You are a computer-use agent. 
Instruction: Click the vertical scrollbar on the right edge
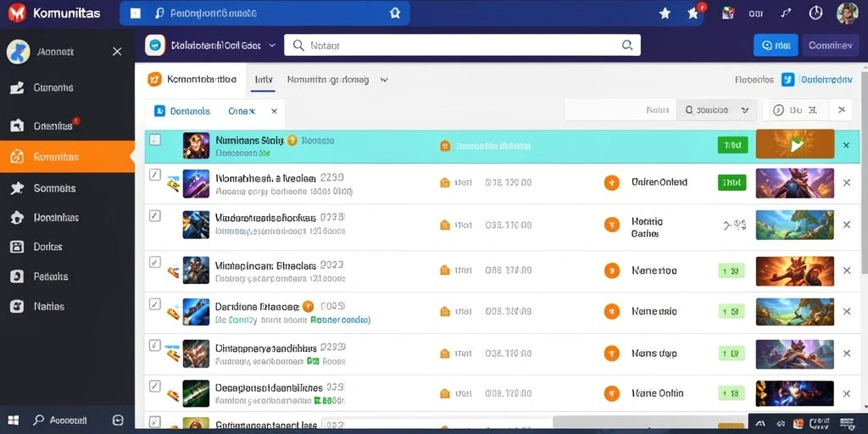point(864,171)
